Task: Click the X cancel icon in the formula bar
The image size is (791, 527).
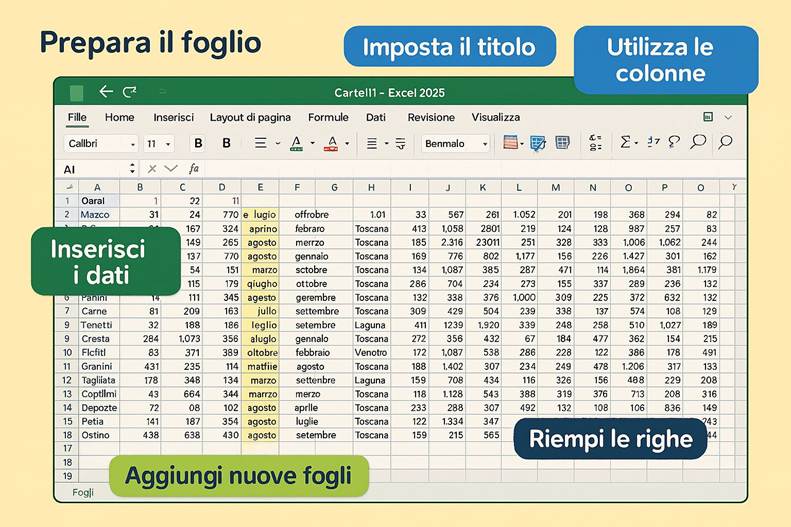Action: (151, 169)
